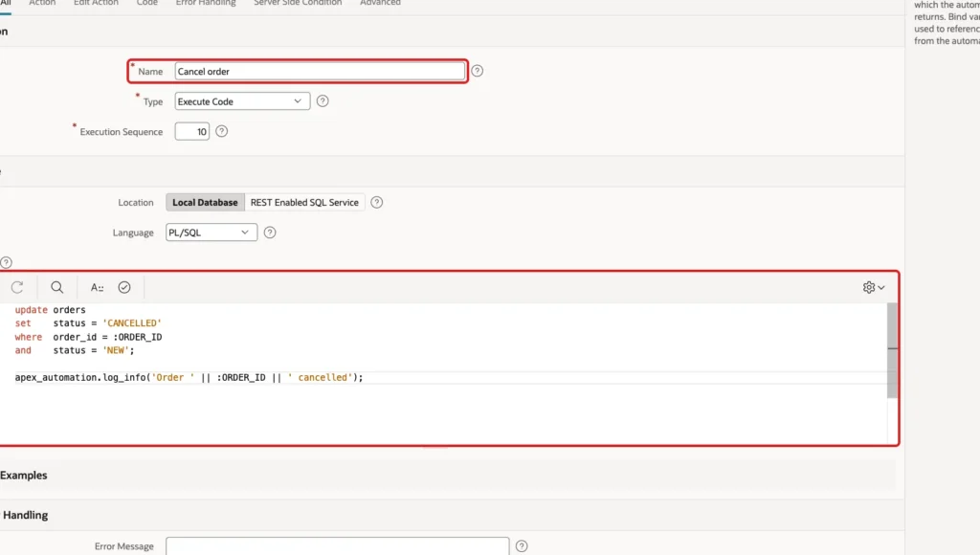Open help for the Type field
This screenshot has height=555, width=980.
pos(323,101)
